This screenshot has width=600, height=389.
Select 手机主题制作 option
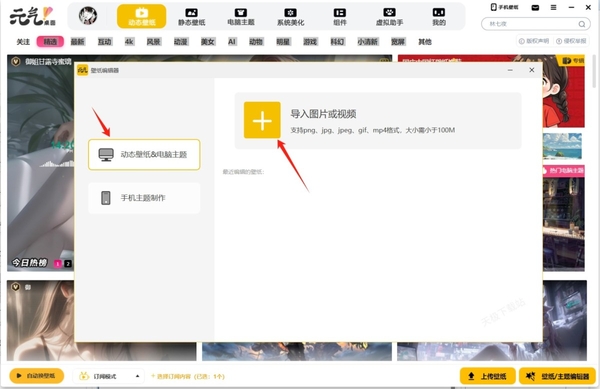[x=144, y=198]
